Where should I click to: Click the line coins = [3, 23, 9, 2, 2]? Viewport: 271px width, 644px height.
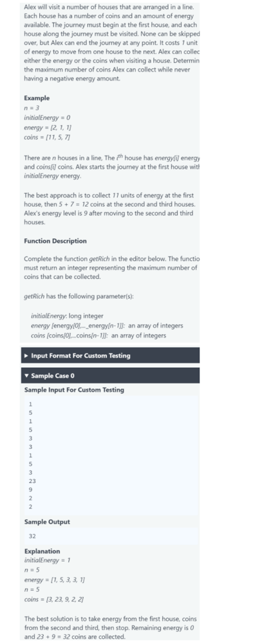point(54,600)
